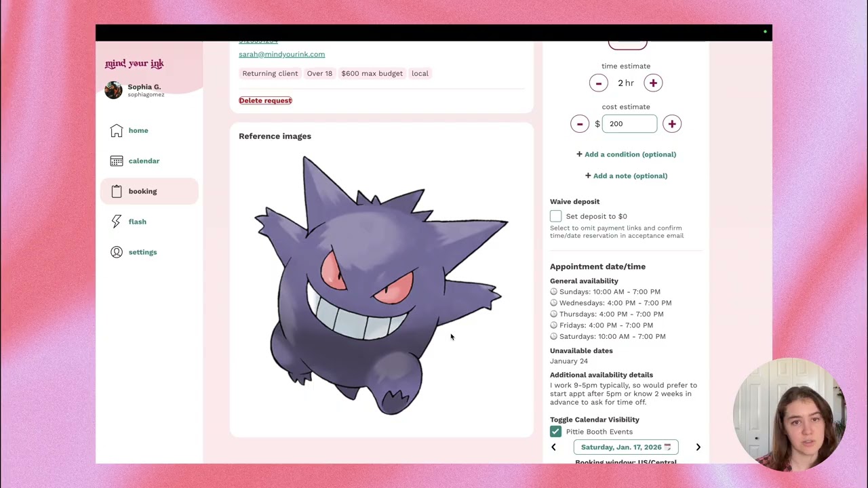Navigate to calendar page
The height and width of the screenshot is (488, 868).
pos(144,161)
